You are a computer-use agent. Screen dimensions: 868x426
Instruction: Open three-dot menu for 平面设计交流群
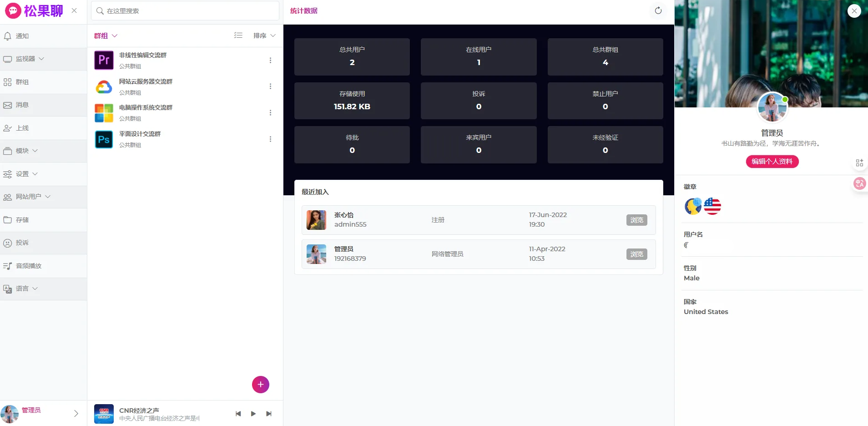pos(270,139)
